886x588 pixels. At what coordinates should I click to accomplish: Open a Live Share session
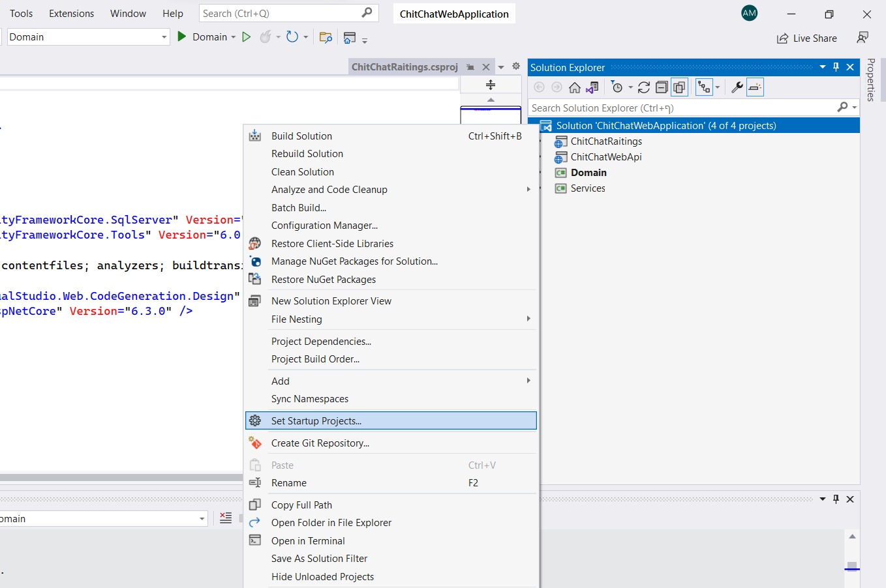point(807,38)
